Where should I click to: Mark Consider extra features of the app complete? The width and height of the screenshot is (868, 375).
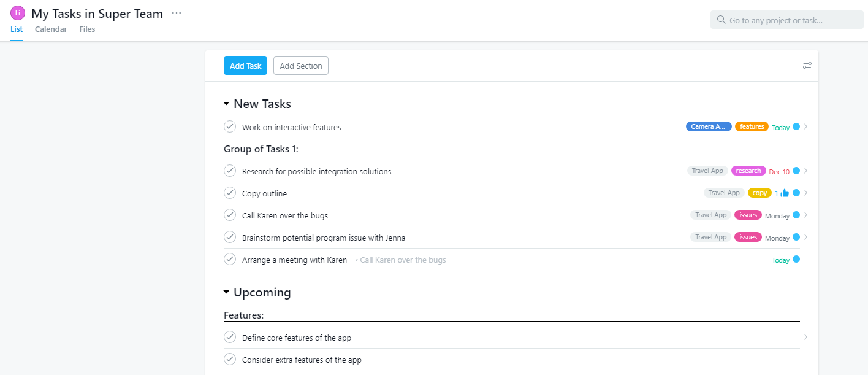point(230,359)
